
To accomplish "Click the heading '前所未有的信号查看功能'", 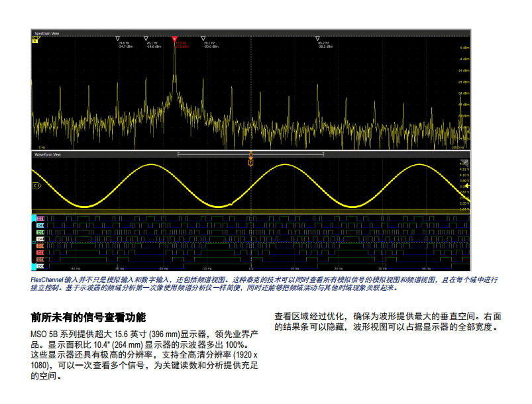I will 88,317.
